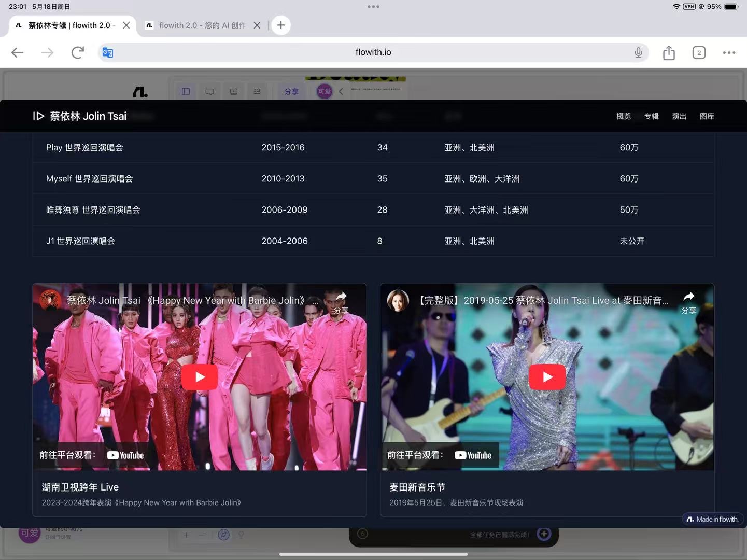The height and width of the screenshot is (560, 747).
Task: Play the 麦田新音乐节 Live video
Action: pos(547,377)
